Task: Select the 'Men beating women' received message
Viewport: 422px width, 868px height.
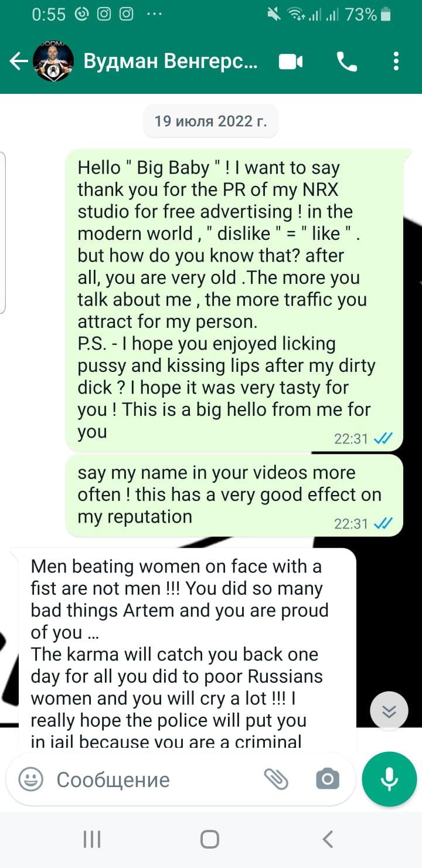Action: pos(183,649)
